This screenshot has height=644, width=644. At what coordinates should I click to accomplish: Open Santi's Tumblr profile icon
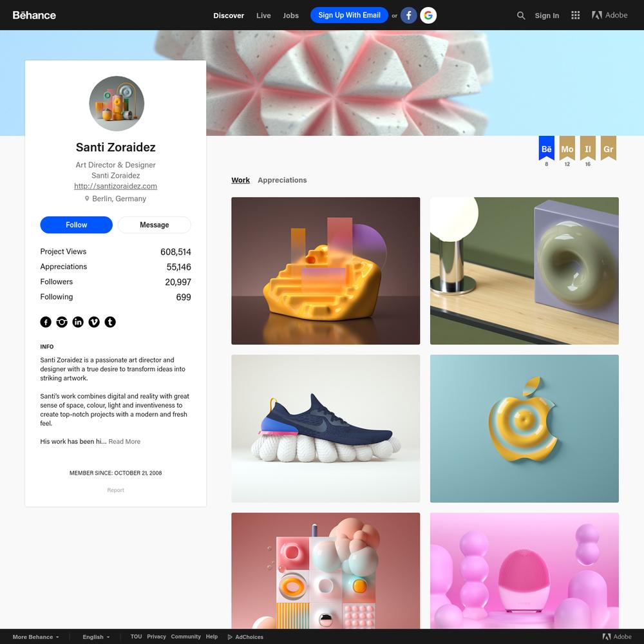(x=110, y=322)
